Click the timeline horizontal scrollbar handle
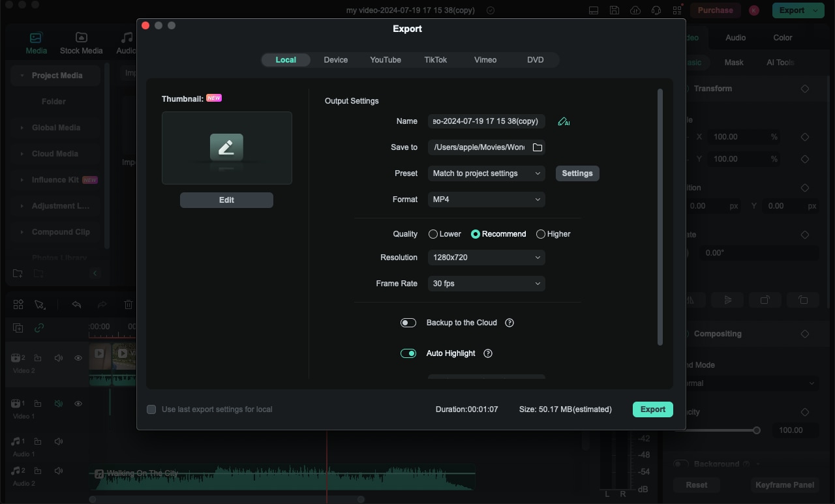Image resolution: width=835 pixels, height=504 pixels. [227, 499]
